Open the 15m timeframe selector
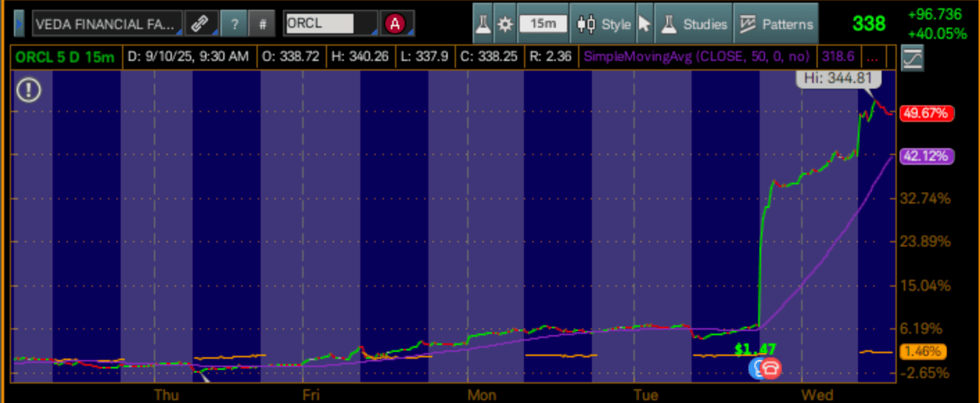 point(543,24)
